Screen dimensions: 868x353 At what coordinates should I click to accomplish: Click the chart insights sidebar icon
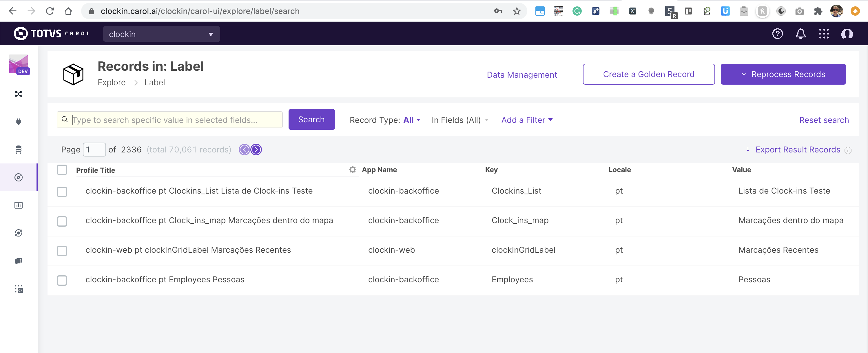click(x=19, y=205)
